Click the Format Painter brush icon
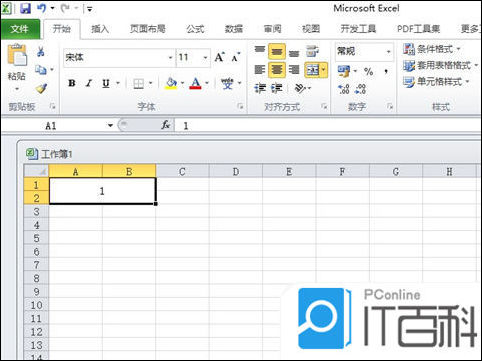 (41, 88)
